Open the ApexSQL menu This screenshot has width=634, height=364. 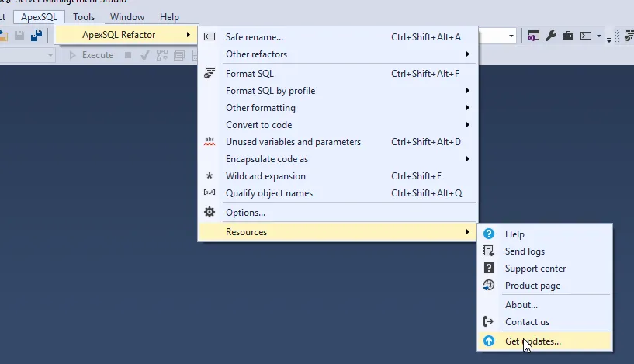(x=39, y=17)
